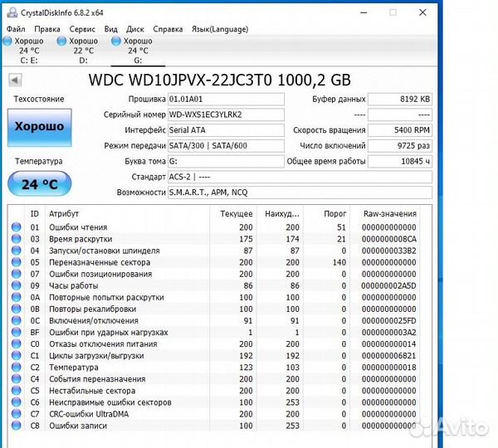
Task: Click the Интерфейс field Serial ATA
Action: click(x=226, y=130)
